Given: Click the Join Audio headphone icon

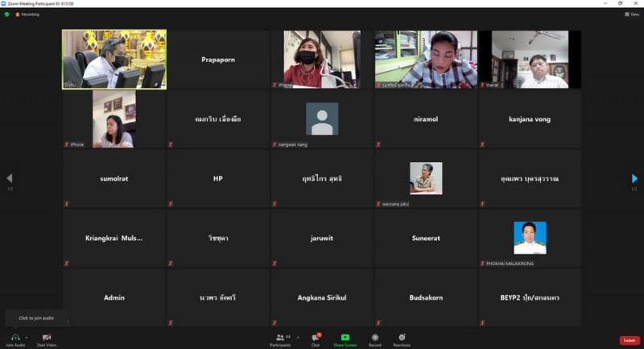Looking at the screenshot, I should [14, 337].
